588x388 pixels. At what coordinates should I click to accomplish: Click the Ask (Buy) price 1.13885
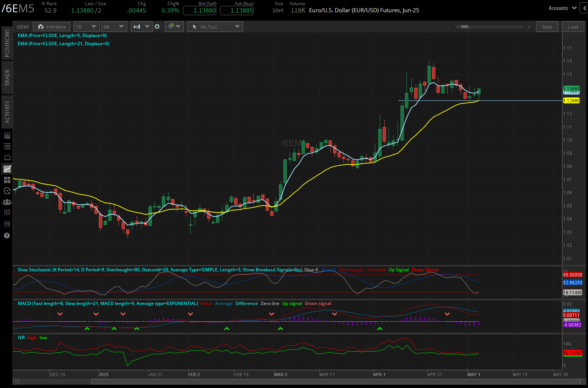[237, 10]
